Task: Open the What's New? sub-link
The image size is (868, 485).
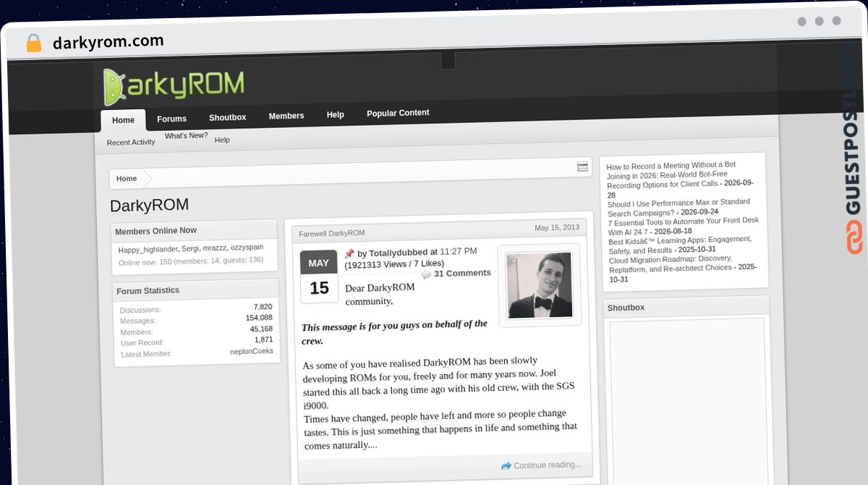Action: point(186,136)
